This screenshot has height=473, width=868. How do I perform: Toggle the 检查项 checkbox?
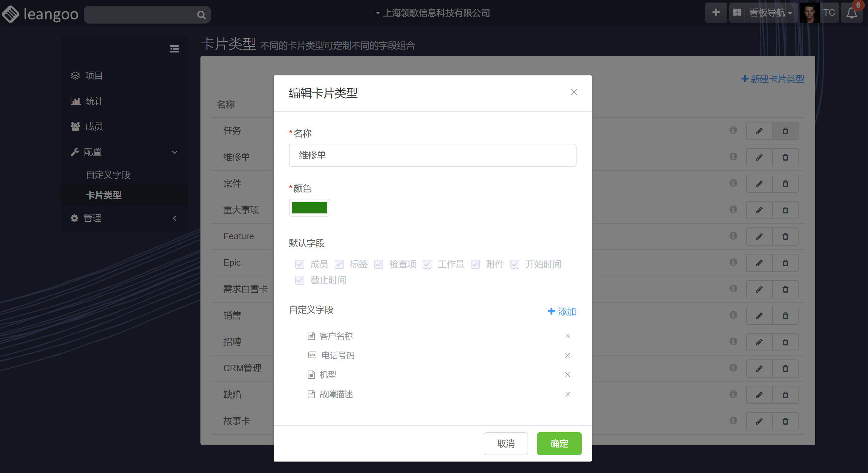(x=378, y=264)
